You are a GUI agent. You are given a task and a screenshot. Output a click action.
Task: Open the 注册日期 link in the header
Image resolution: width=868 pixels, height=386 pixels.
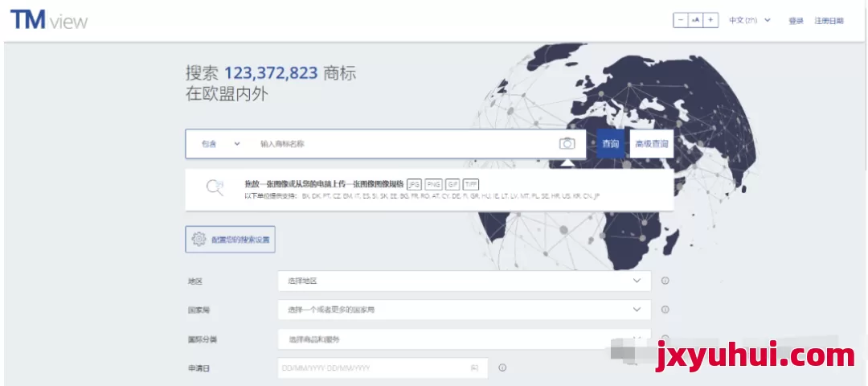(x=829, y=21)
